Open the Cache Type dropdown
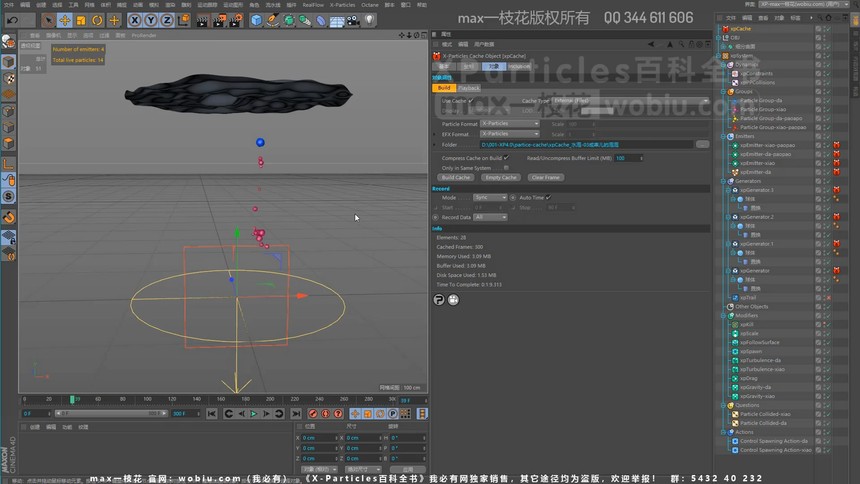860x484 pixels. tap(630, 100)
